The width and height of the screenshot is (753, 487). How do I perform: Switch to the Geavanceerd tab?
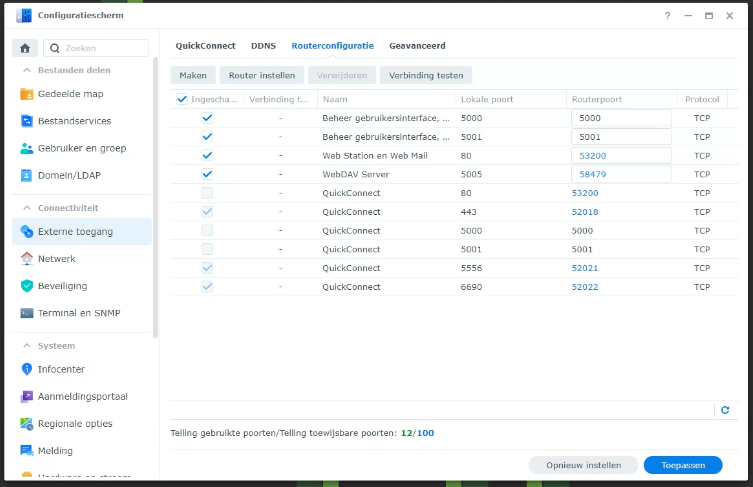click(417, 46)
